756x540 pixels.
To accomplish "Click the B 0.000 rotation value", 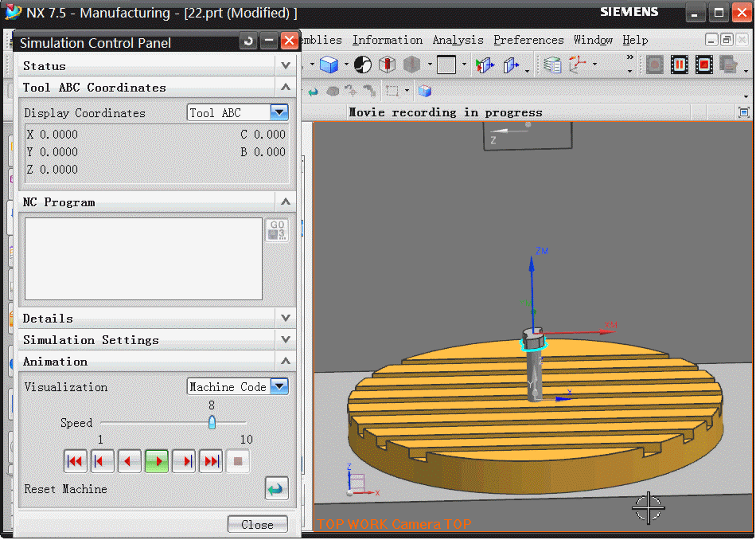I will [263, 151].
